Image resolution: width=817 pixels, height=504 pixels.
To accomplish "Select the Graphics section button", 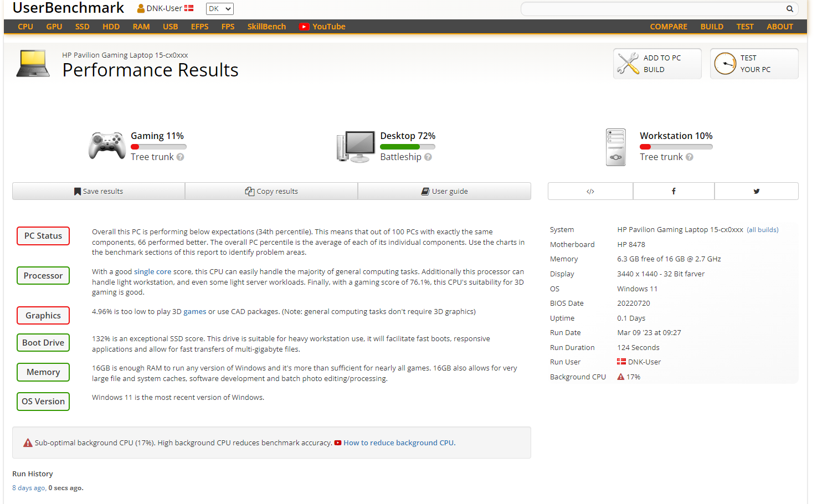I will click(43, 316).
